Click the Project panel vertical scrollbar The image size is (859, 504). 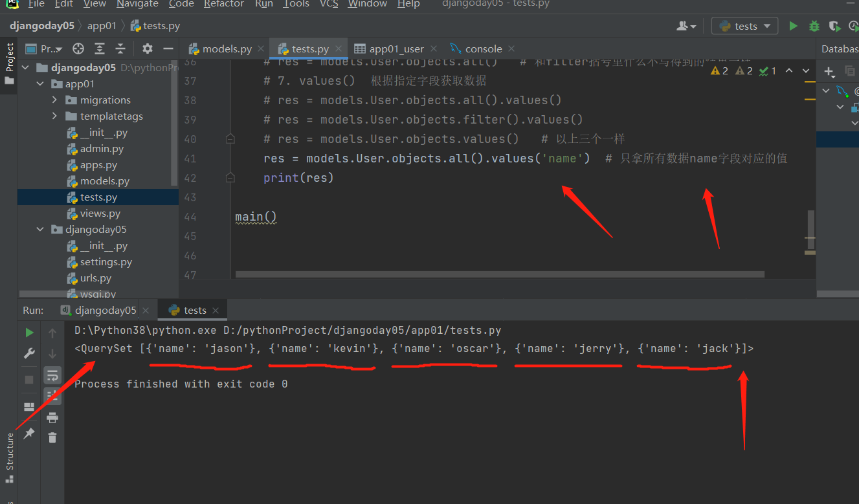[x=174, y=123]
